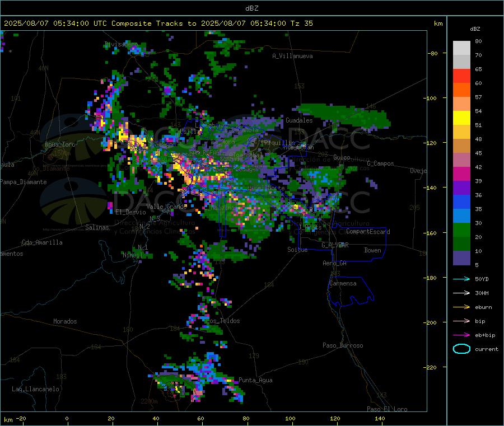
Task: Pick the dark orange 57-60 dBZ band
Action: 461,90
